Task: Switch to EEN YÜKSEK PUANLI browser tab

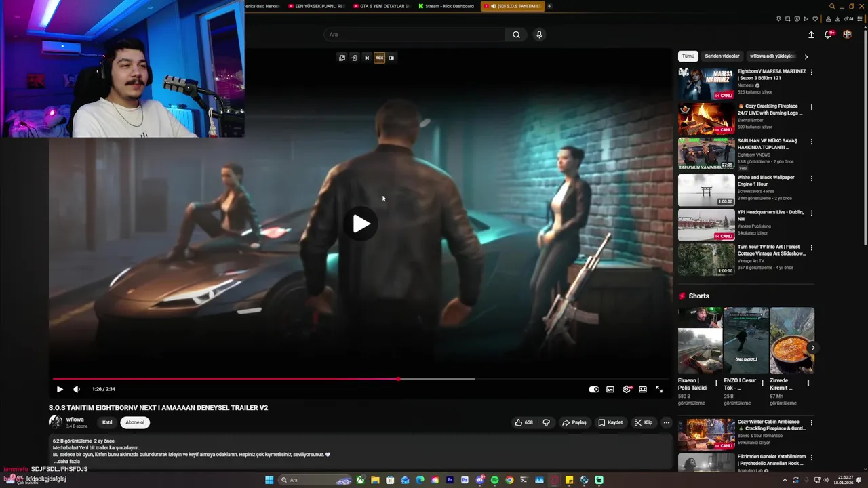Action: [315, 6]
